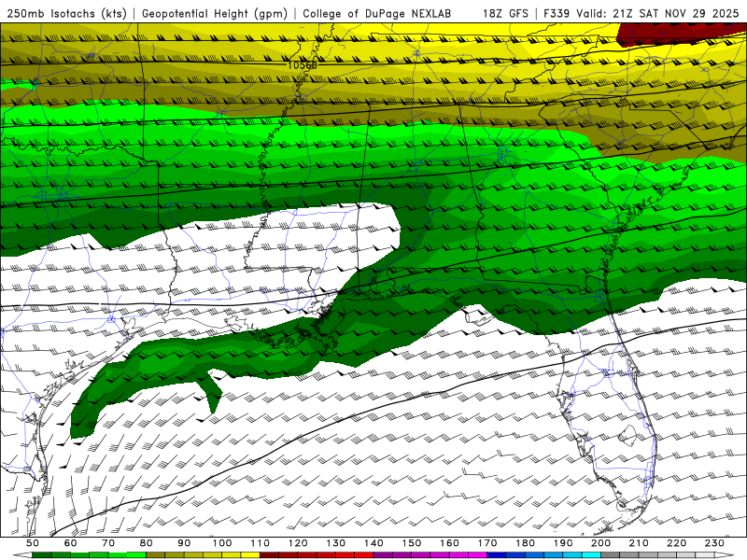Image resolution: width=747 pixels, height=560 pixels.
Task: Click the '110' value on the color scale
Action: coord(261,543)
